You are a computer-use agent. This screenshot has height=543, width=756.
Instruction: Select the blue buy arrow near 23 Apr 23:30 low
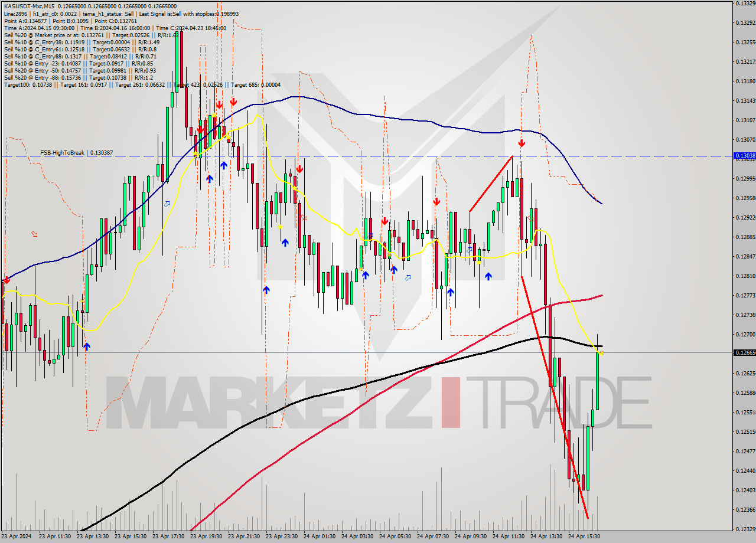(266, 290)
